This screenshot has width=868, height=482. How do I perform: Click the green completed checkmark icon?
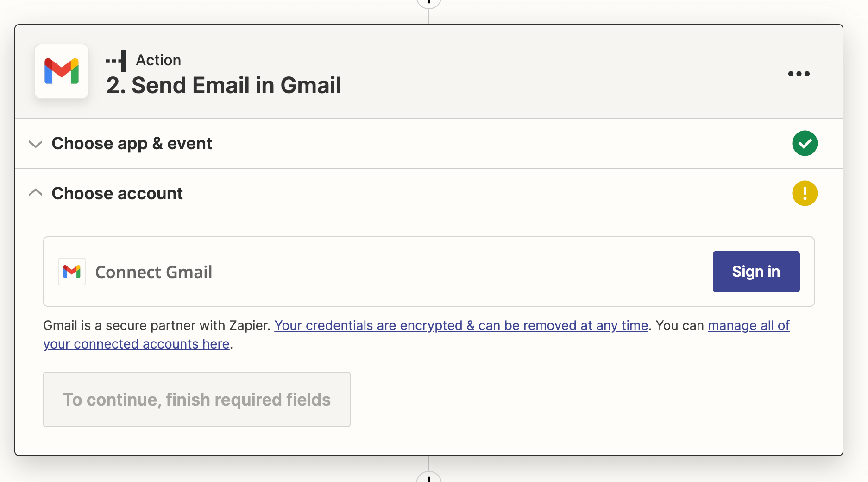tap(805, 143)
